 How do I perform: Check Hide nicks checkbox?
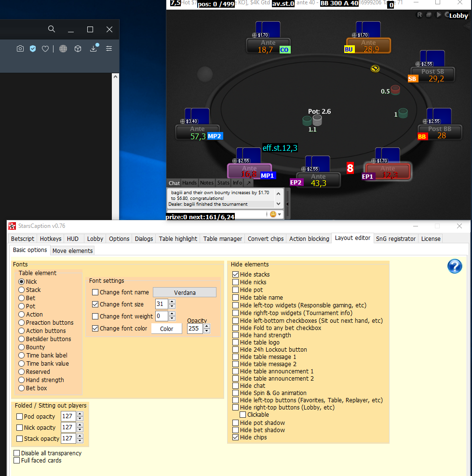click(235, 282)
